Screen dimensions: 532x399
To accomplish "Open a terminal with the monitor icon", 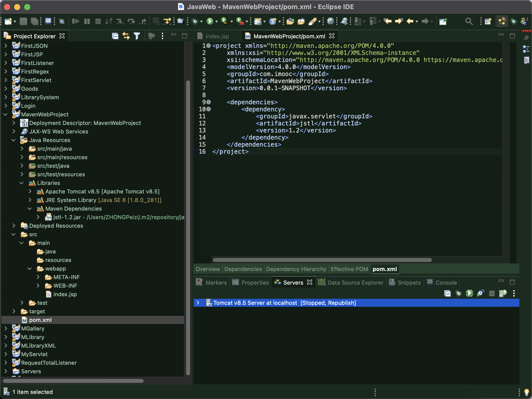I will tap(48, 21).
